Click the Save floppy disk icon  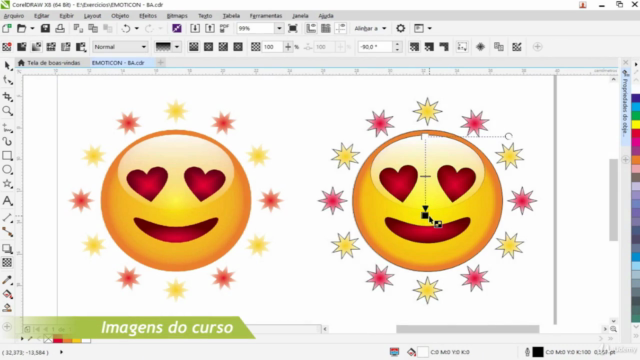(45, 28)
